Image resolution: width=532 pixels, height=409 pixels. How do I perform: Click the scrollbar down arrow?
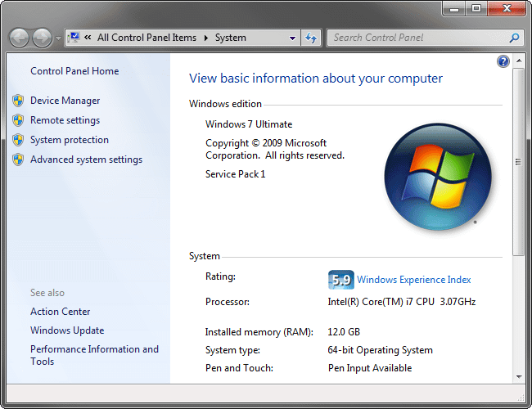click(519, 377)
